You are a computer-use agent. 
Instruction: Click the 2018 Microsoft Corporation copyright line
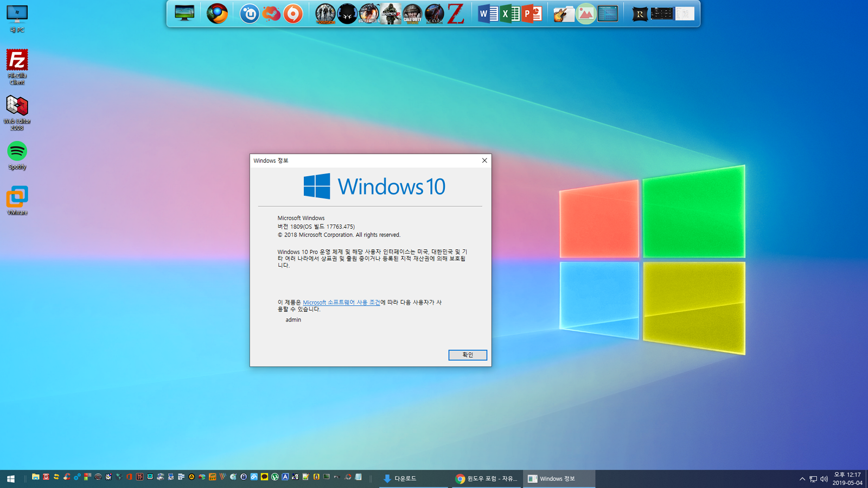coord(339,235)
